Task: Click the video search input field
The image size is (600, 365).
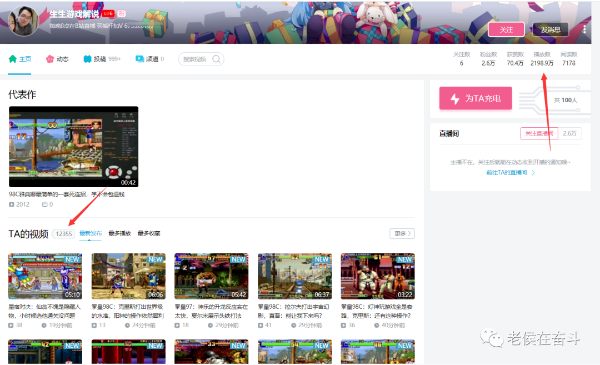Action: 201,59
